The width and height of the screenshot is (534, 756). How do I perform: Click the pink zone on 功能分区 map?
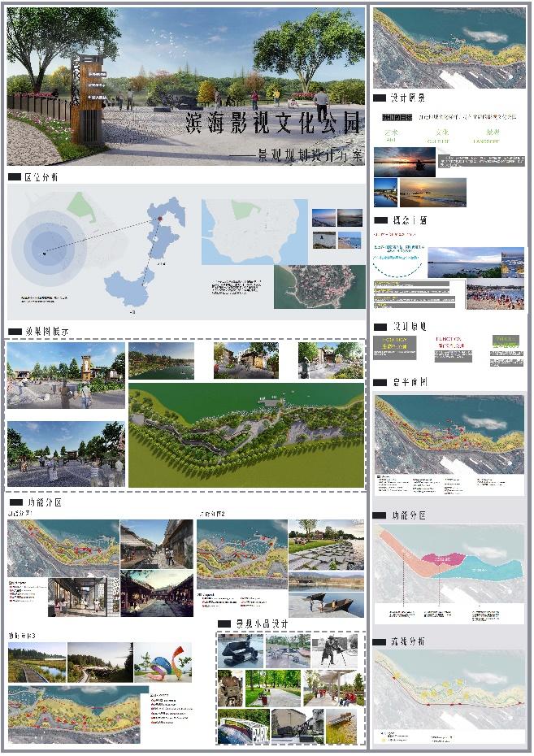pyautogui.click(x=448, y=559)
